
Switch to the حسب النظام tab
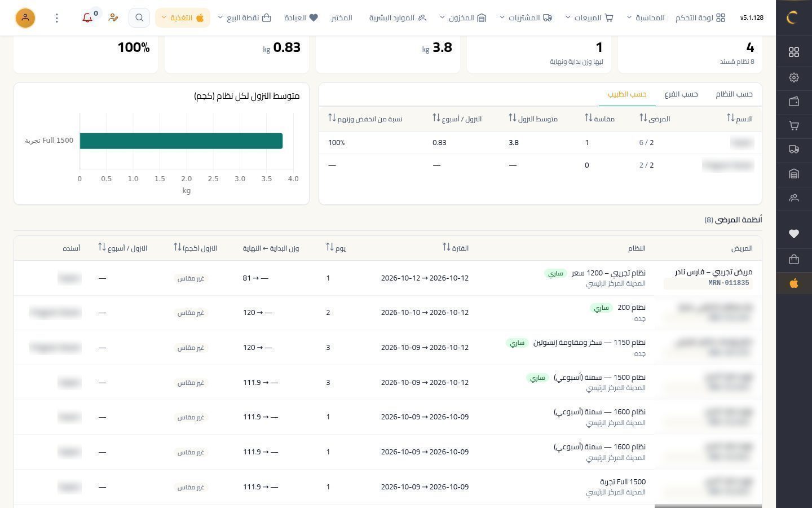click(x=734, y=94)
